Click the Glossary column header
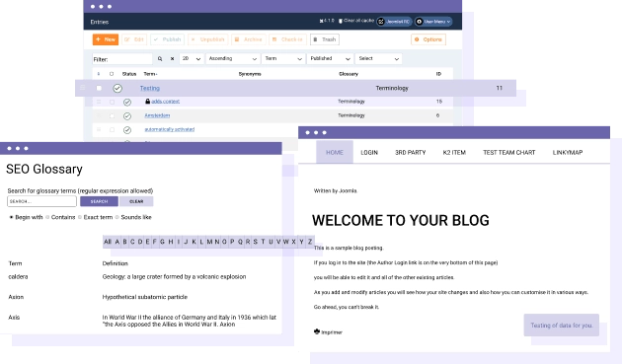The image size is (622, 364). [349, 74]
